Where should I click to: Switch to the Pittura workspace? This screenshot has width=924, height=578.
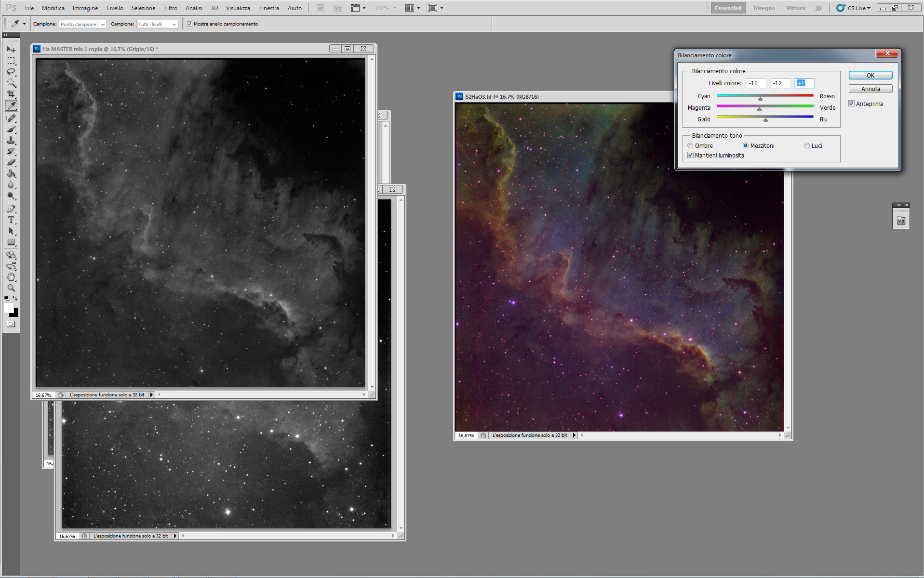point(795,8)
